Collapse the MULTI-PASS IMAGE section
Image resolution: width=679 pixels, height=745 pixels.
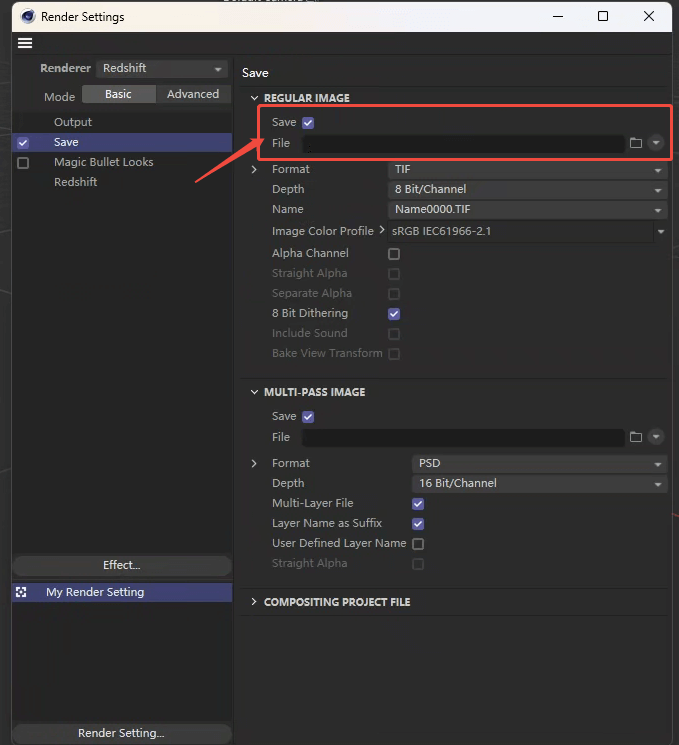pos(254,392)
